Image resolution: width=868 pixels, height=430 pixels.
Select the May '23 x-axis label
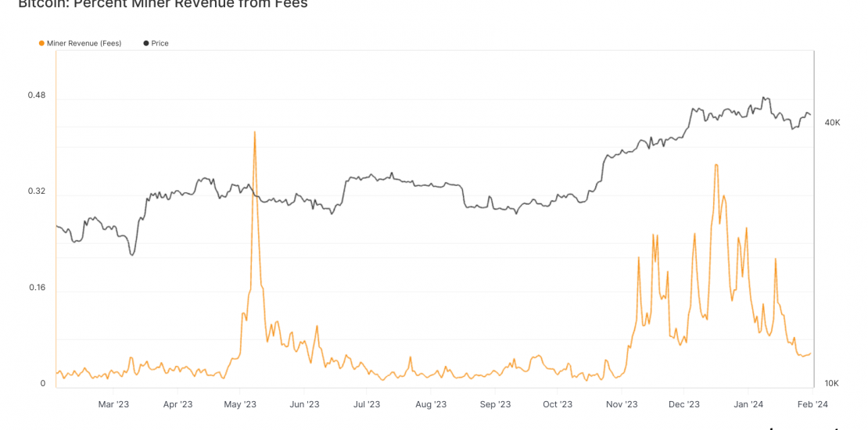tap(240, 404)
